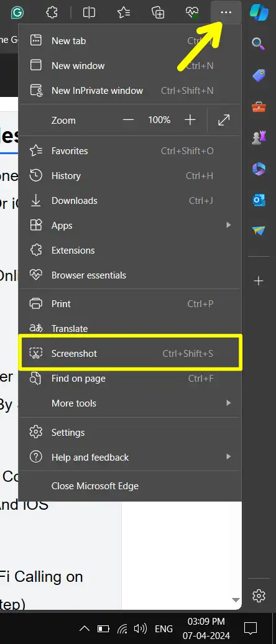
Task: Click the Grammarly extension icon
Action: click(x=17, y=12)
